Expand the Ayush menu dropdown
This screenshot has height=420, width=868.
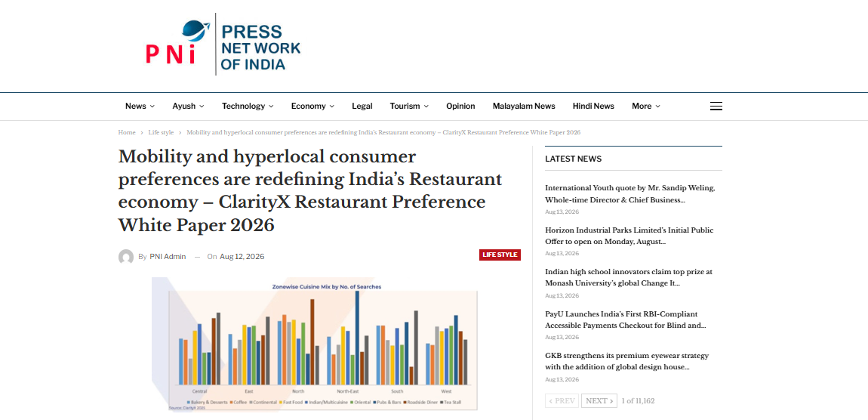[188, 107]
